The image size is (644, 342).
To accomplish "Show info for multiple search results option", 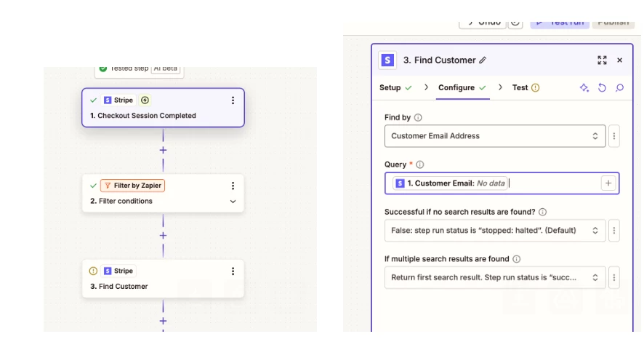I will click(x=517, y=259).
